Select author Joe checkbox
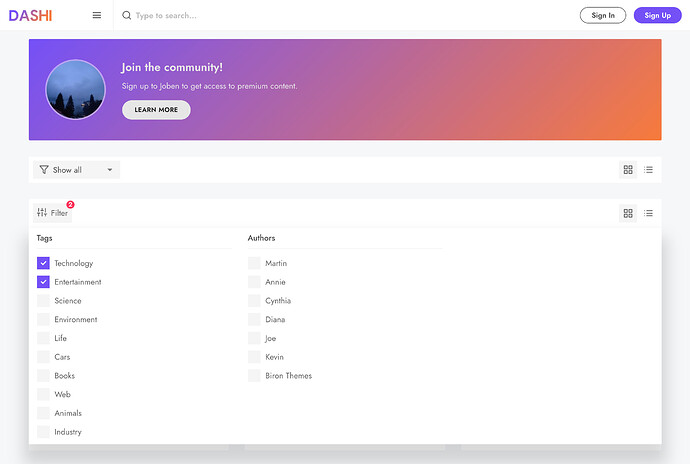Screen dimensions: 690x464 click(254, 338)
